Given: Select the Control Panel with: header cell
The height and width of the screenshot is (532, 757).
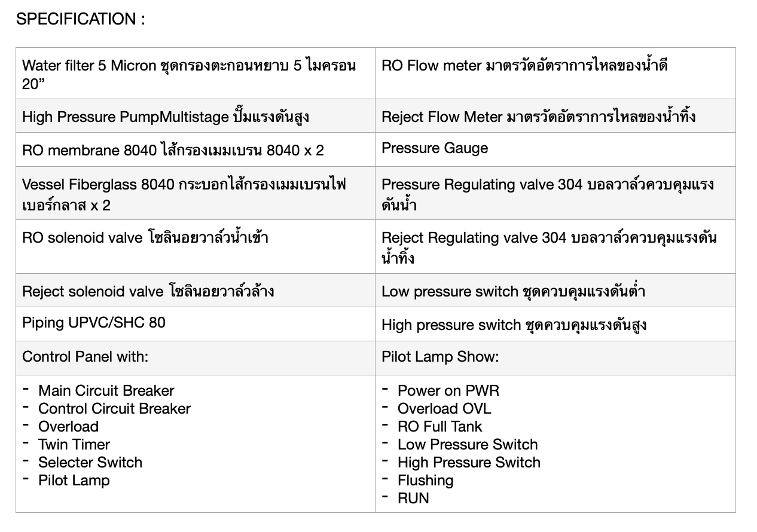Looking at the screenshot, I should (196, 358).
